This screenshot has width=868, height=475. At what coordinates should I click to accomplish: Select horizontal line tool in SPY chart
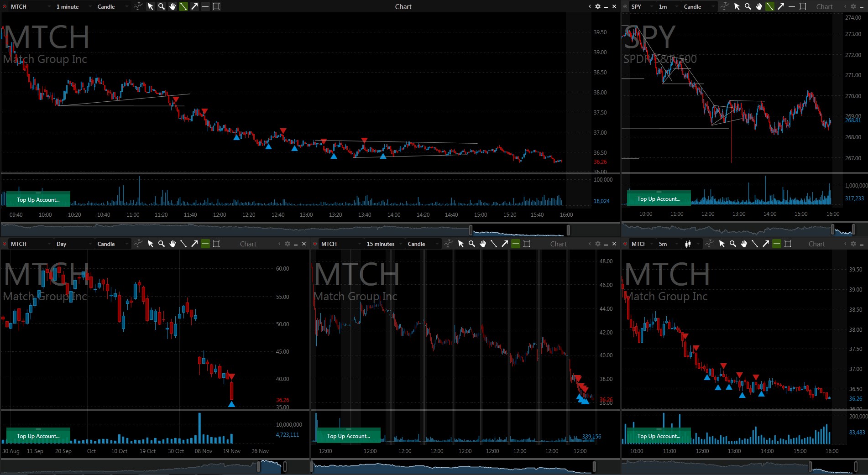(x=792, y=6)
